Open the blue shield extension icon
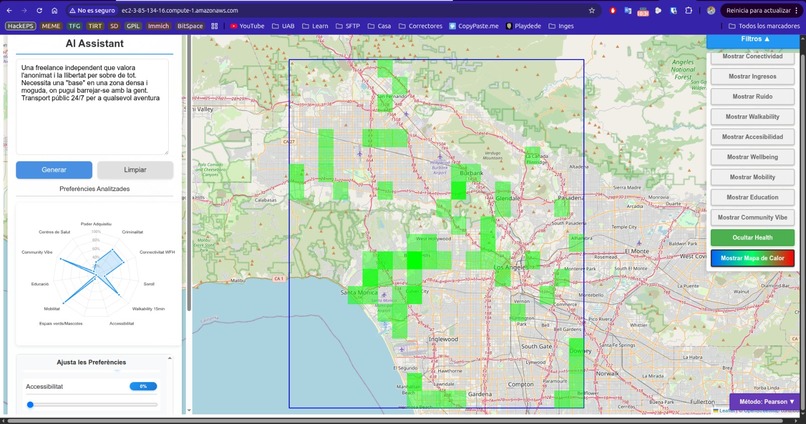This screenshot has height=424, width=806. click(673, 10)
